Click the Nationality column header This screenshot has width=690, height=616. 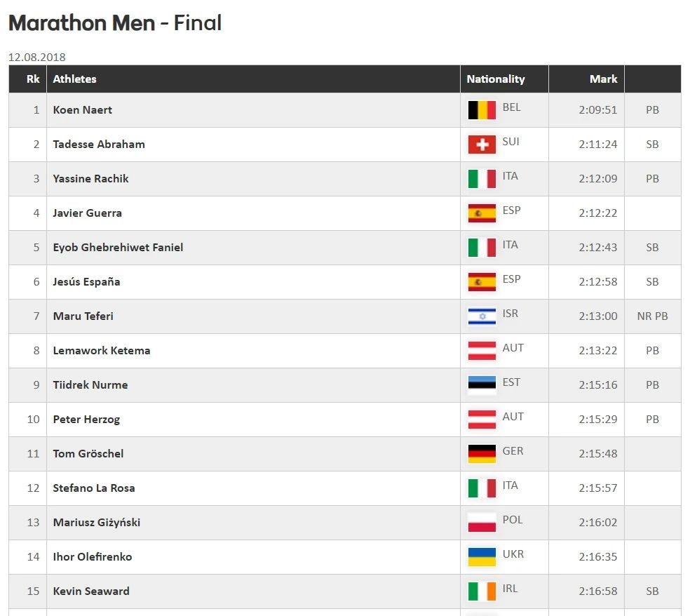click(496, 79)
